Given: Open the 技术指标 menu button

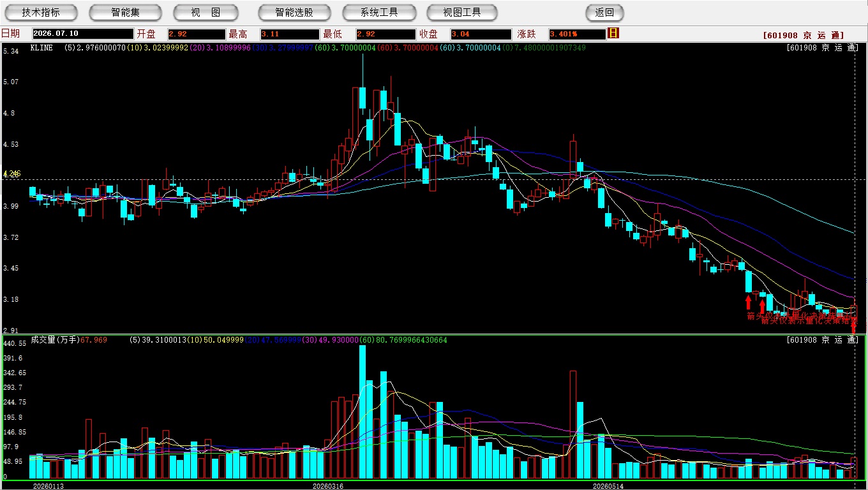Looking at the screenshot, I should (41, 12).
